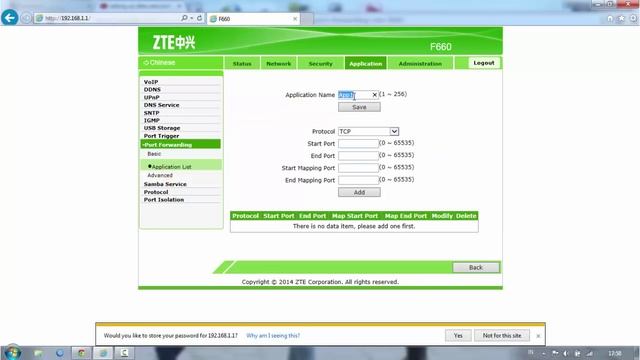The image size is (640, 360).
Task: Open the Administration tab
Action: pos(420,63)
